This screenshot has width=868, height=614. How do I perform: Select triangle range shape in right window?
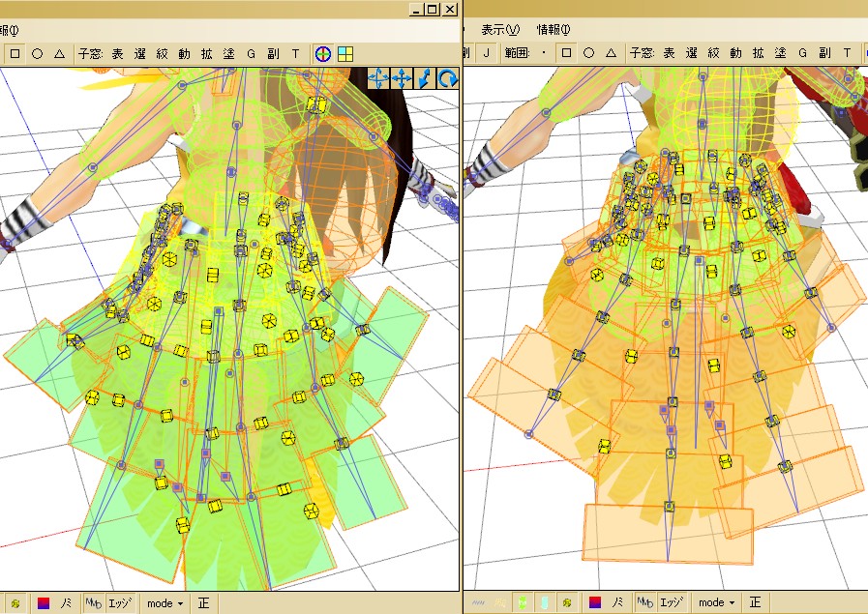(612, 53)
